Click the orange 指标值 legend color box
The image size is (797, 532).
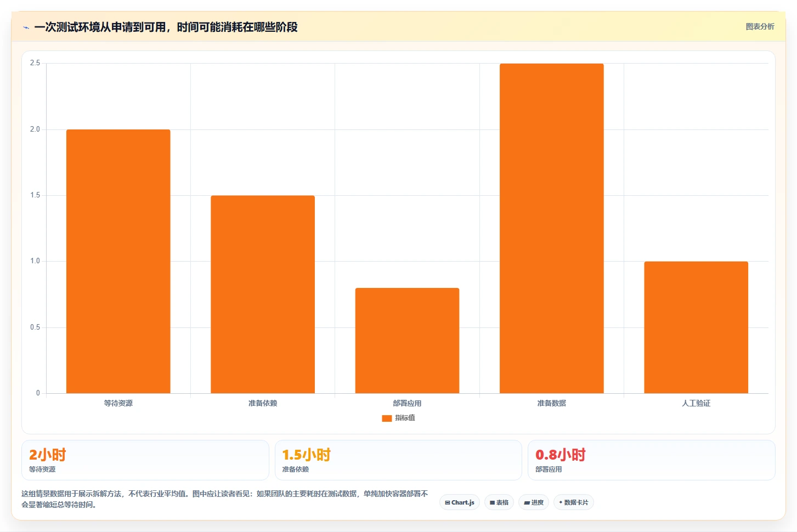pos(387,418)
